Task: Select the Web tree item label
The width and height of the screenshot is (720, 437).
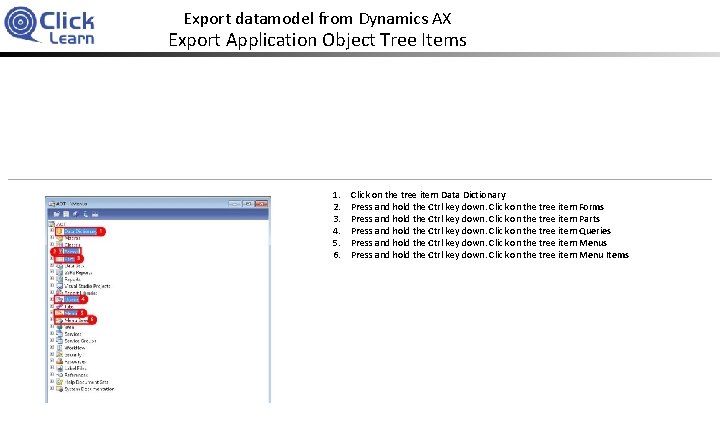Action: pyautogui.click(x=69, y=327)
